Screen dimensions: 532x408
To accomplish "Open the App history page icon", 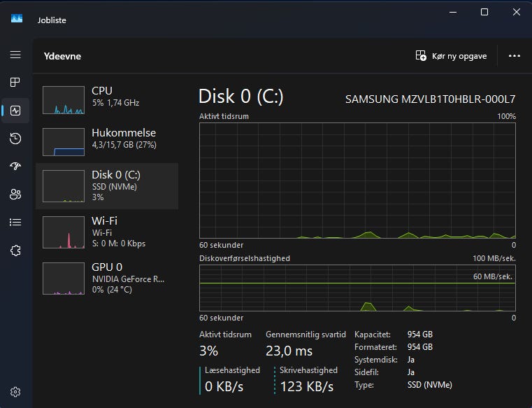I will pos(15,139).
